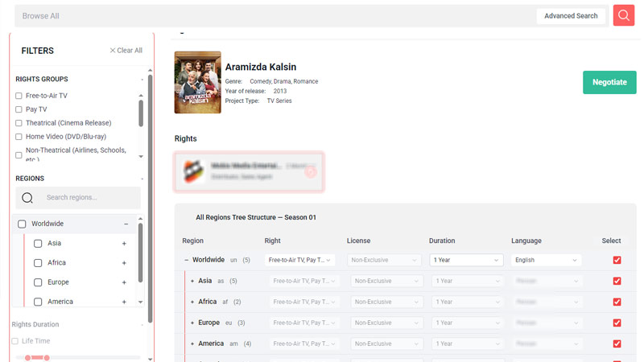Click the filters panel scrollbar
The image size is (644, 362).
click(150, 198)
